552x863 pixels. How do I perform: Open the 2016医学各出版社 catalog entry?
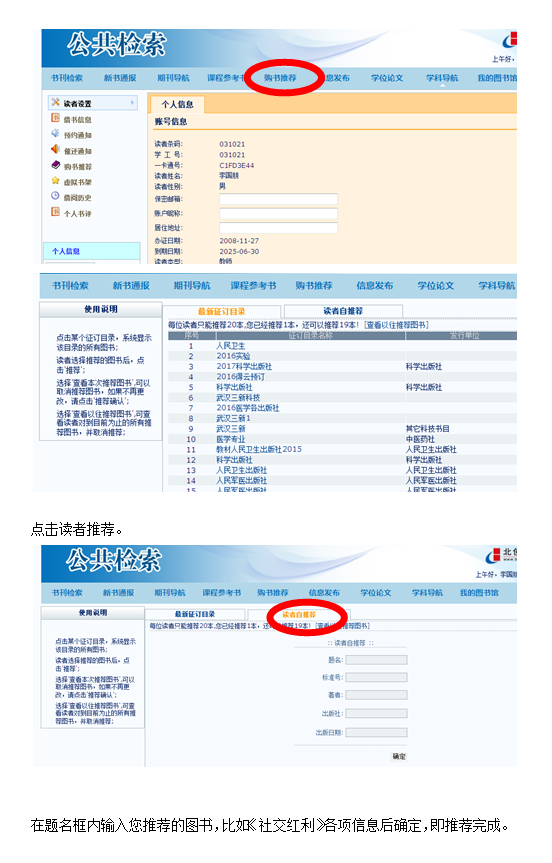click(x=248, y=408)
